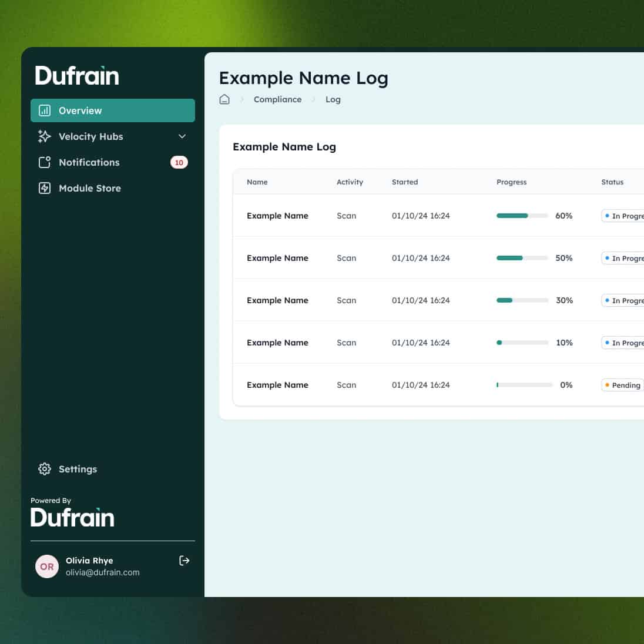Click the notifications badge showing 10

(179, 162)
